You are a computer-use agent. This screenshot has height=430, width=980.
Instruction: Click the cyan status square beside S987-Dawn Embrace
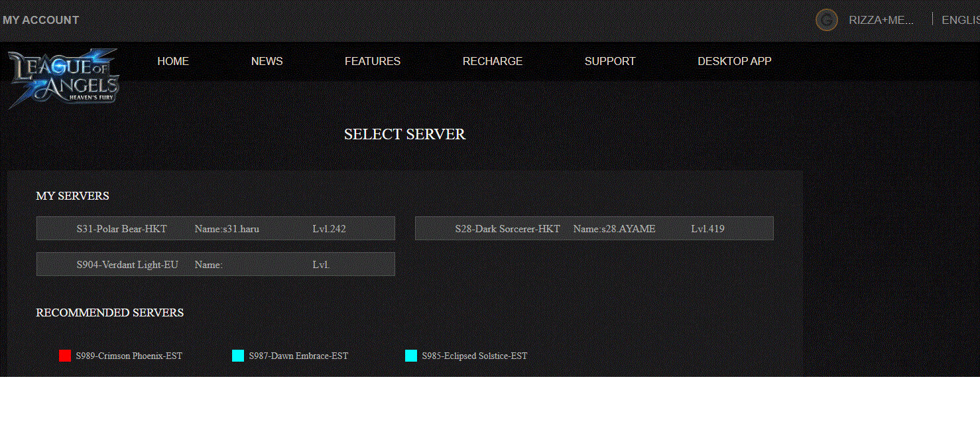pyautogui.click(x=238, y=356)
